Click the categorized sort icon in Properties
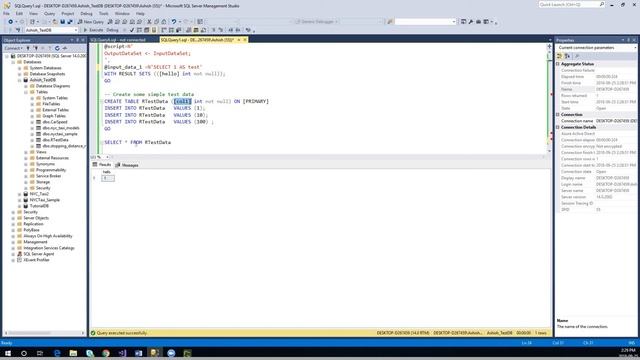640x360 pixels. (x=560, y=56)
